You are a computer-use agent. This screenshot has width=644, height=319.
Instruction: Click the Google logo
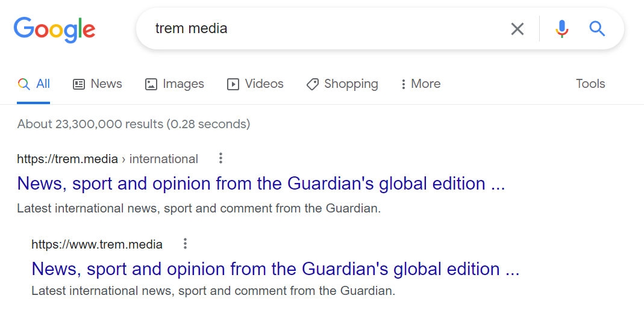point(54,28)
